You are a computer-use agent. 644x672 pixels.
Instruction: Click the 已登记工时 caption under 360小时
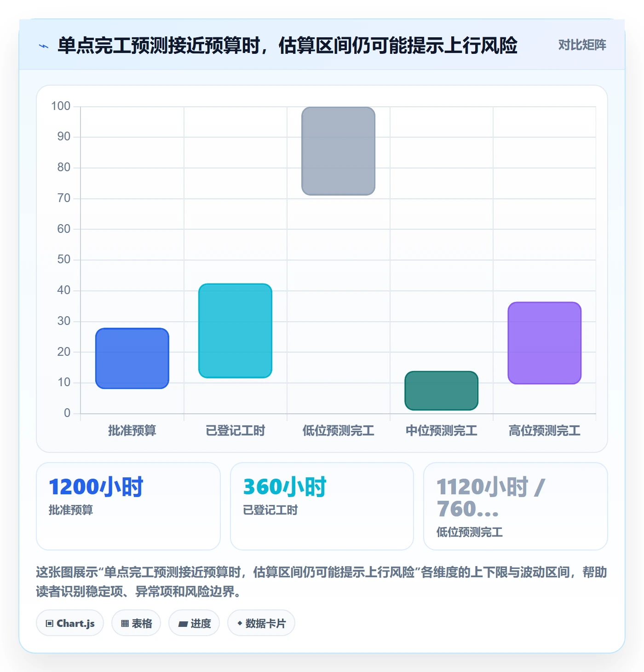tap(270, 510)
